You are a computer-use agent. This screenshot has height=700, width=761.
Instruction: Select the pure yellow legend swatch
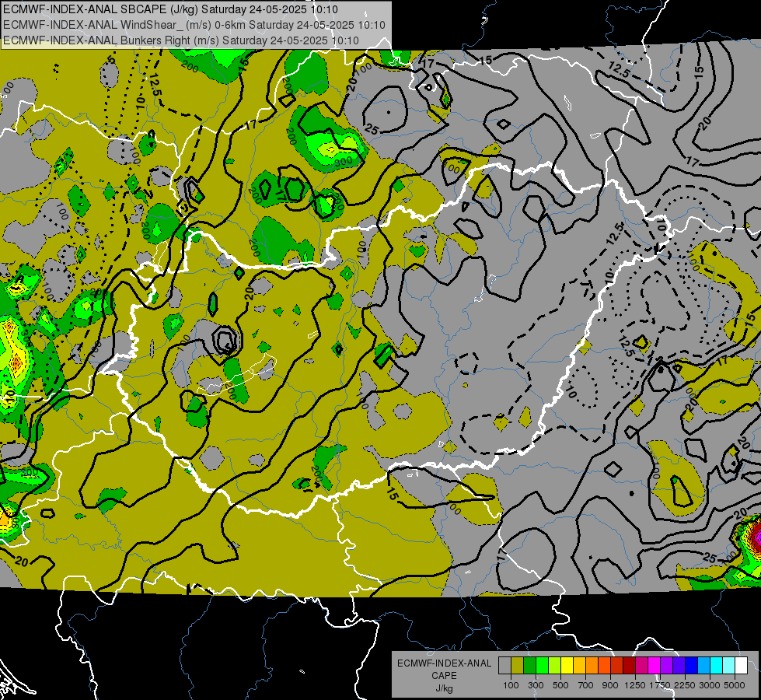567,666
